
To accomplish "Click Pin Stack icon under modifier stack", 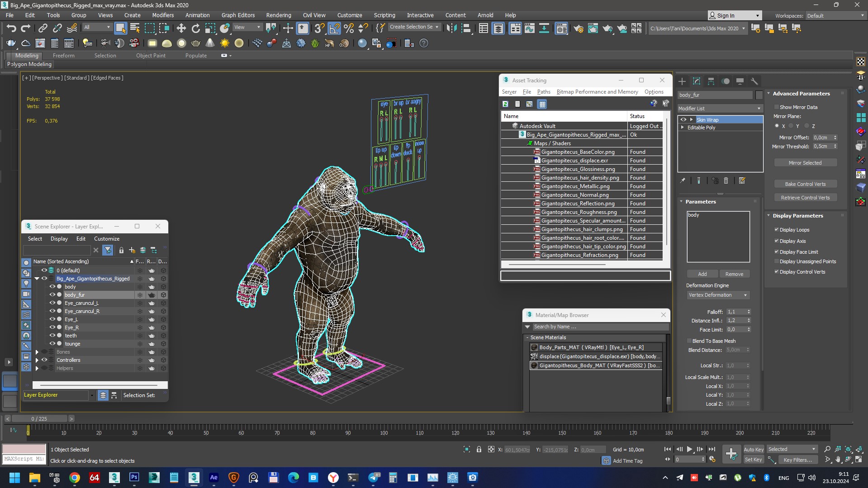I will [x=683, y=180].
